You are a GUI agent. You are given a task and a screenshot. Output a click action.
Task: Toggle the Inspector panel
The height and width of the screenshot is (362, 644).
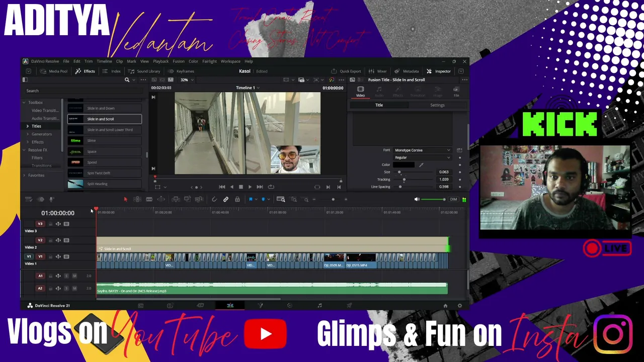439,71
